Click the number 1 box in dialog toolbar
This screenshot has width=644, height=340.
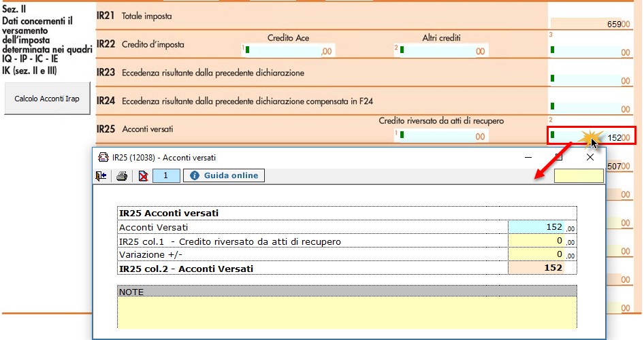point(166,176)
